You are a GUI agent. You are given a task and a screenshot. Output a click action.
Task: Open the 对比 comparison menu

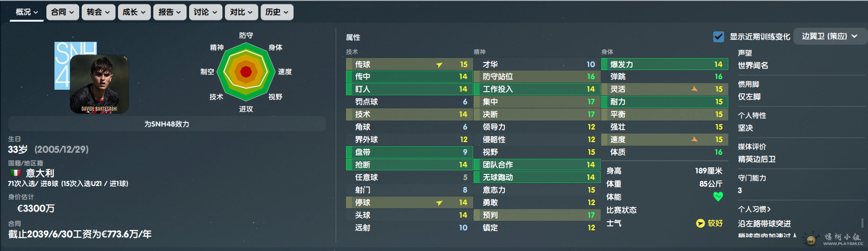[x=242, y=12]
